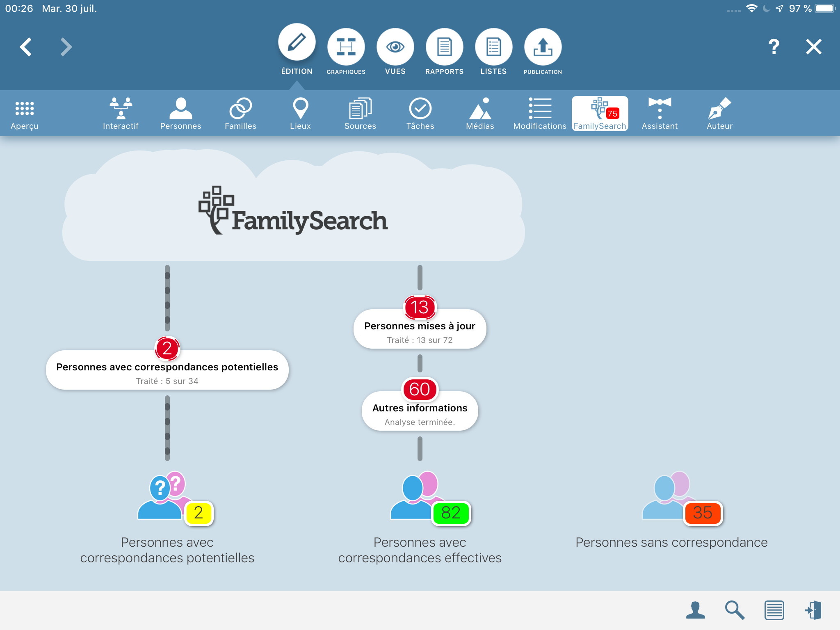
Task: Go forward with the right arrow
Action: (x=66, y=47)
